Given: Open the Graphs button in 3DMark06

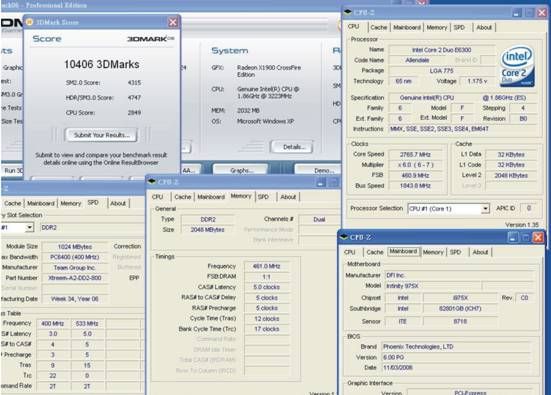Looking at the screenshot, I should click(241, 170).
